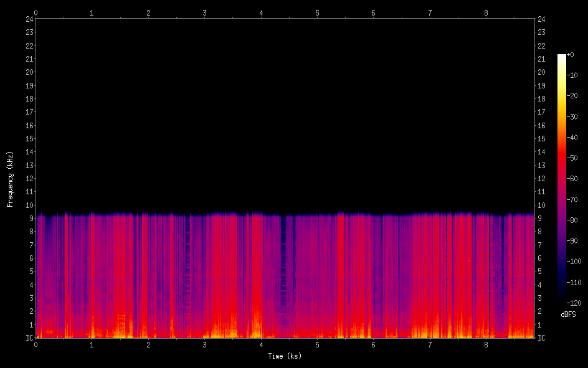Click the "Frequency (kHz)" axis title
588x368 pixels.
pos(10,179)
